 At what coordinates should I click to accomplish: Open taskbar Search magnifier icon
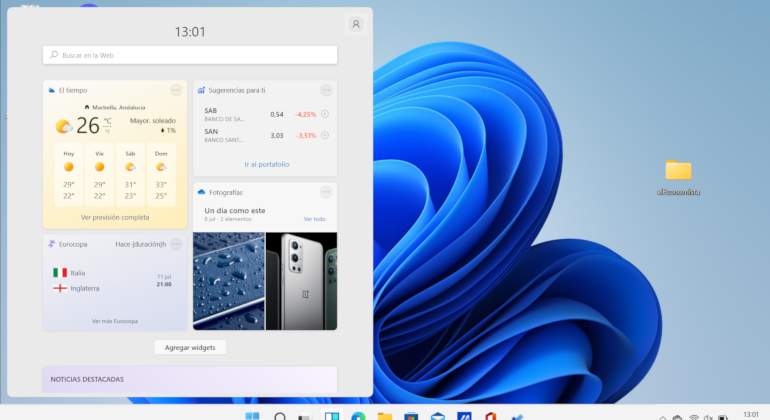(x=279, y=416)
